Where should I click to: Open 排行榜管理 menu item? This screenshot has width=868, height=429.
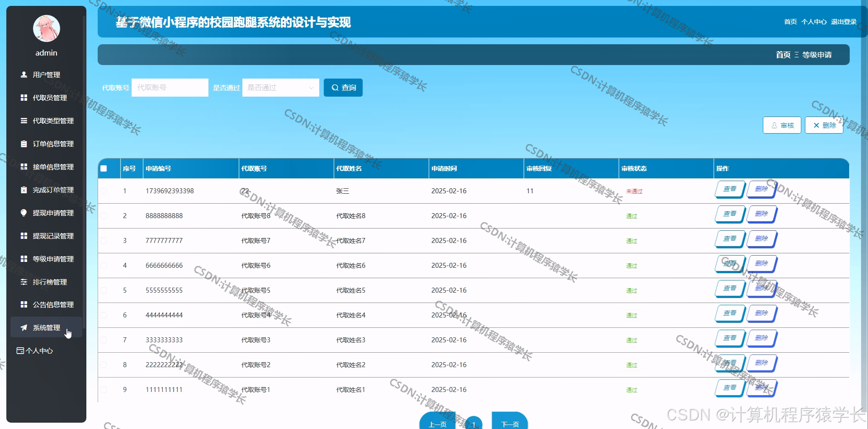click(x=46, y=282)
